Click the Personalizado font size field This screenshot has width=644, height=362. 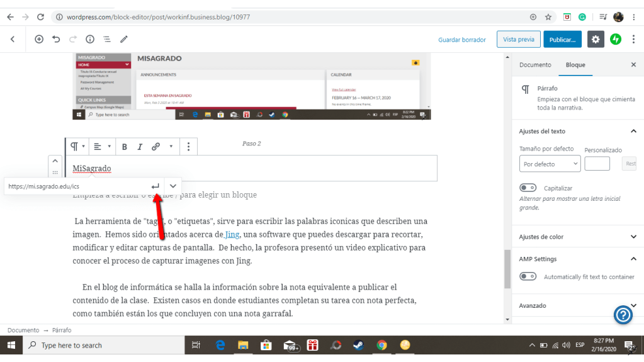(597, 164)
